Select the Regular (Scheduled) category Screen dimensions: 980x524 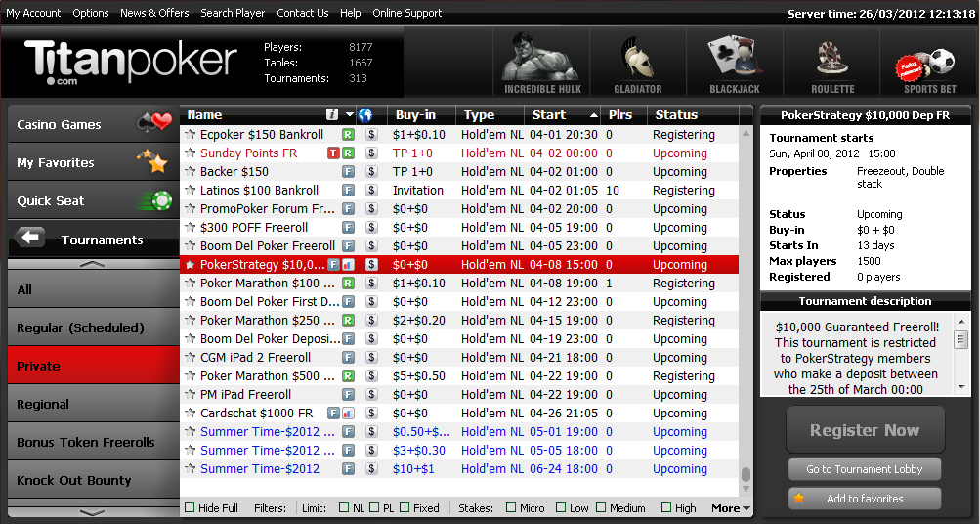[x=94, y=327]
